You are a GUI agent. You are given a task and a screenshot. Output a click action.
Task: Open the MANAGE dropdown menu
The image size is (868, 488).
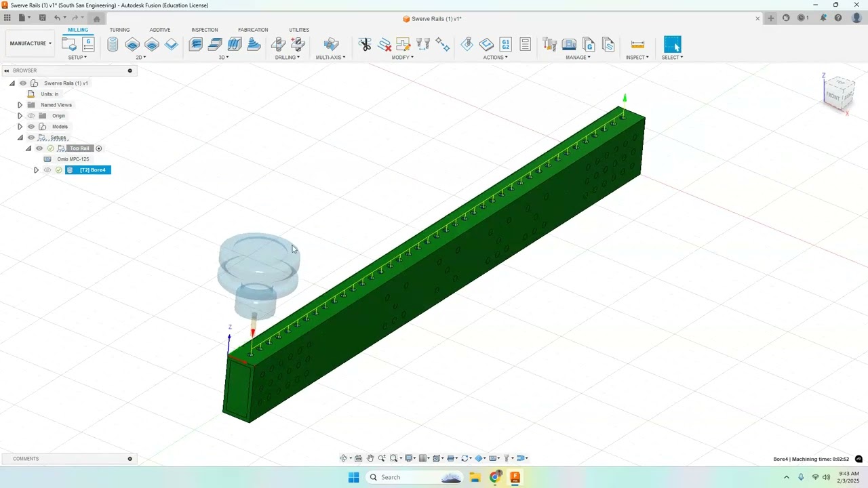point(578,58)
